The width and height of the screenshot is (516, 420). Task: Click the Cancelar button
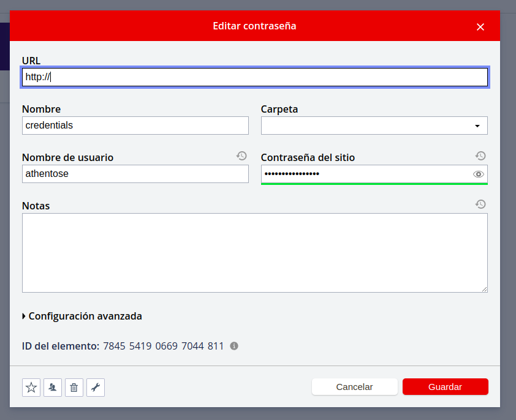coord(354,387)
